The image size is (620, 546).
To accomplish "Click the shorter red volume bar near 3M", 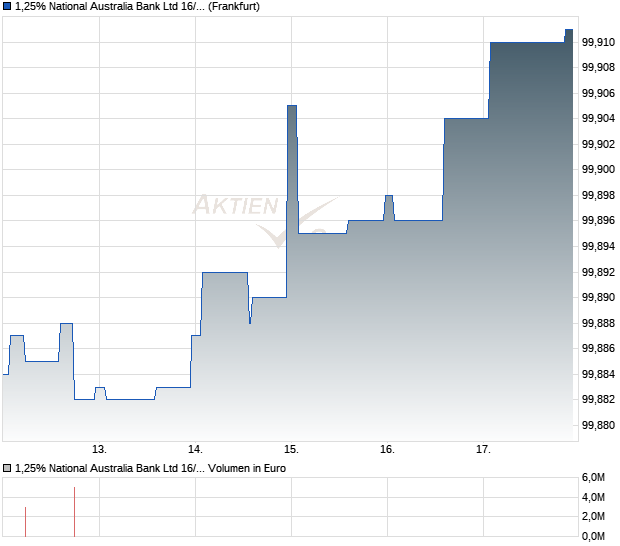I will click(25, 522).
